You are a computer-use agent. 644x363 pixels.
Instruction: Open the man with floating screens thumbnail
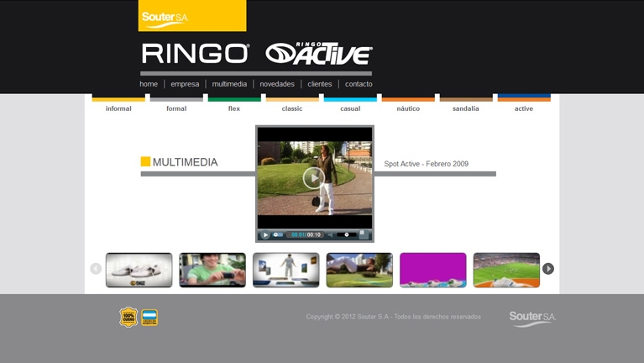(285, 270)
